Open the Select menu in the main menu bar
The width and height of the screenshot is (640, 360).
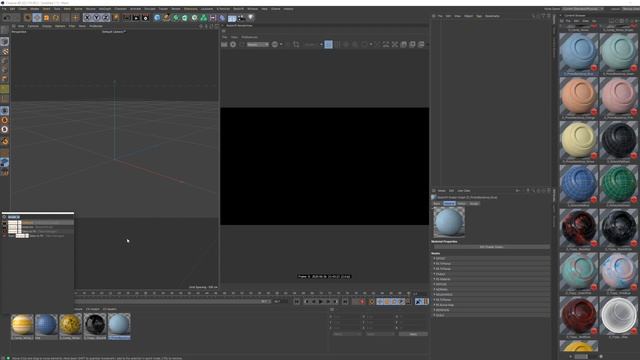(46, 9)
